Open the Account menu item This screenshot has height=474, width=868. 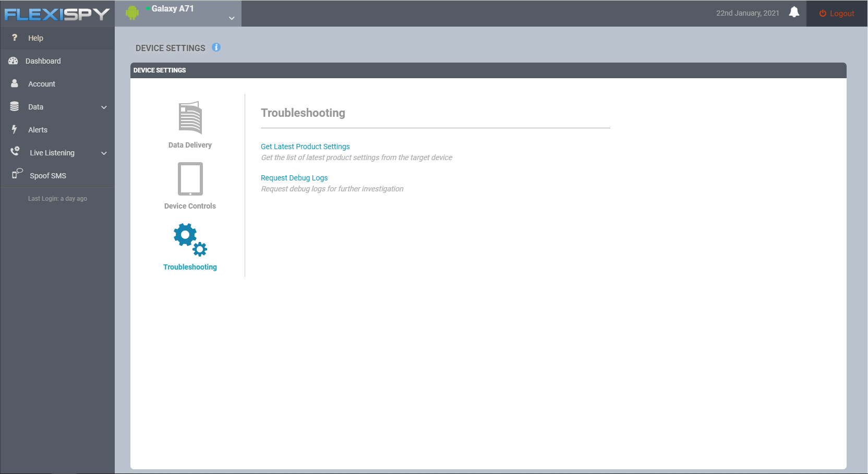click(x=57, y=84)
